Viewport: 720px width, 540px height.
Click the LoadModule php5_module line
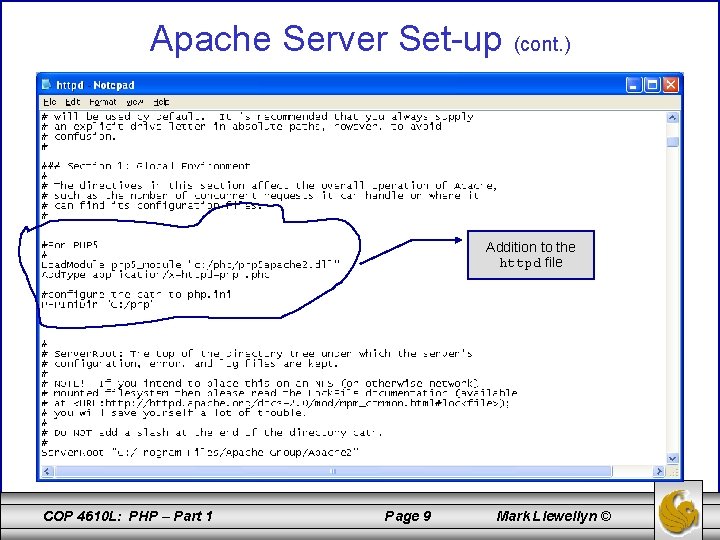coord(191,265)
